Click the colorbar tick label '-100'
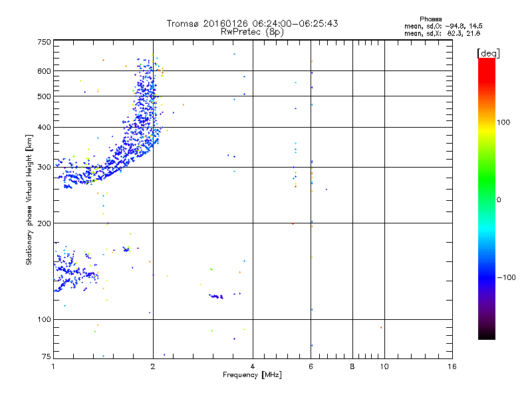The height and width of the screenshot is (399, 532). click(506, 277)
